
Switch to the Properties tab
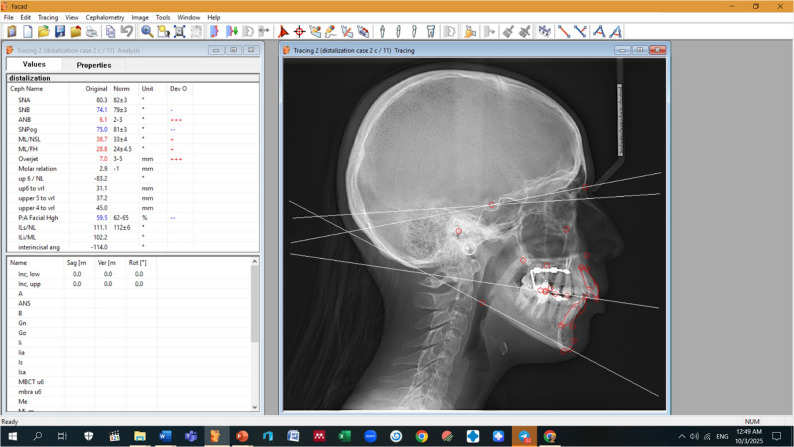pyautogui.click(x=94, y=65)
